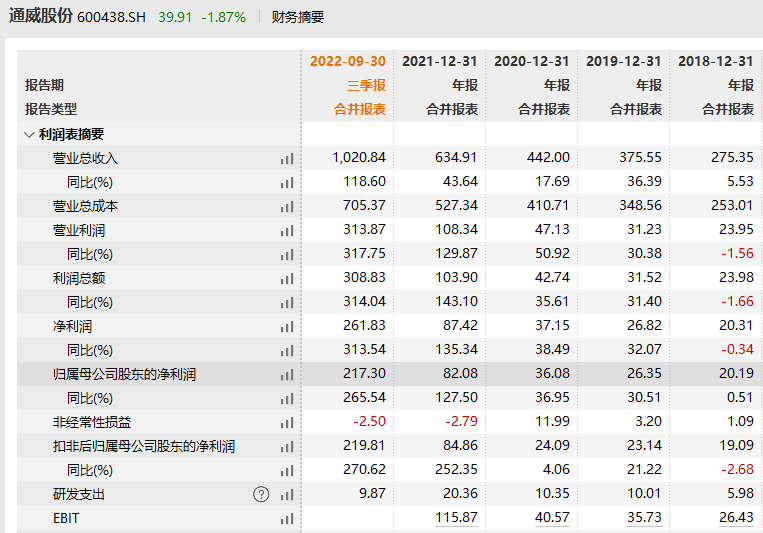763x533 pixels.
Task: Select the 营业总收入 row label
Action: (x=85, y=158)
